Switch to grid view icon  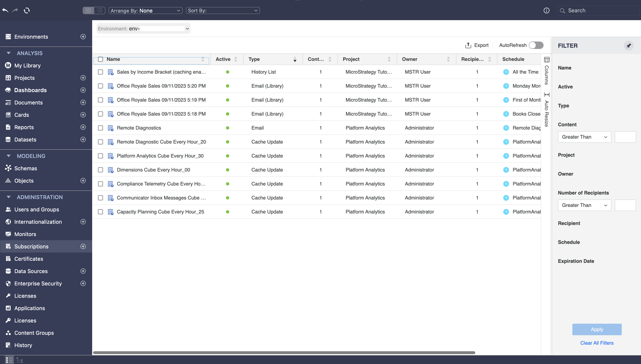coord(88,10)
